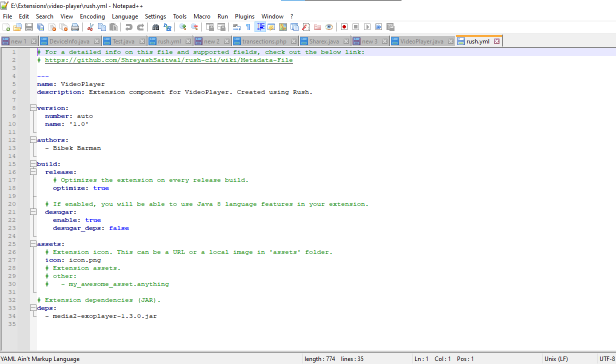The image size is (616, 364).
Task: Close the transections.php tab
Action: point(293,41)
